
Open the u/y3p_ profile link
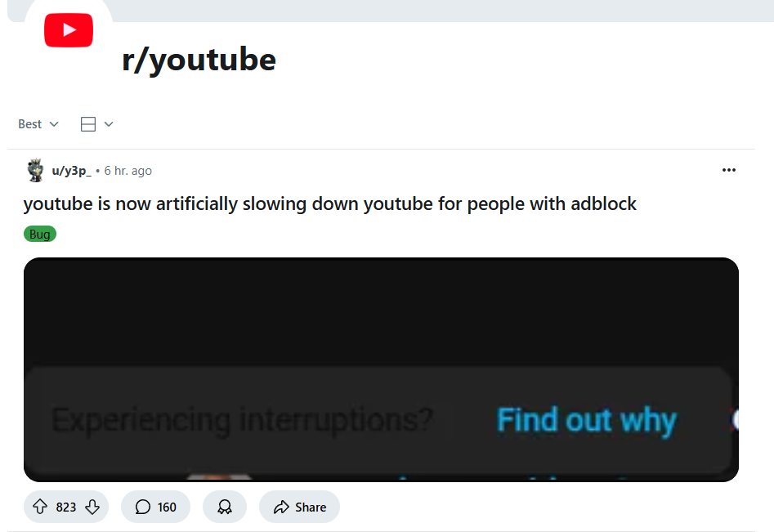[72, 171]
